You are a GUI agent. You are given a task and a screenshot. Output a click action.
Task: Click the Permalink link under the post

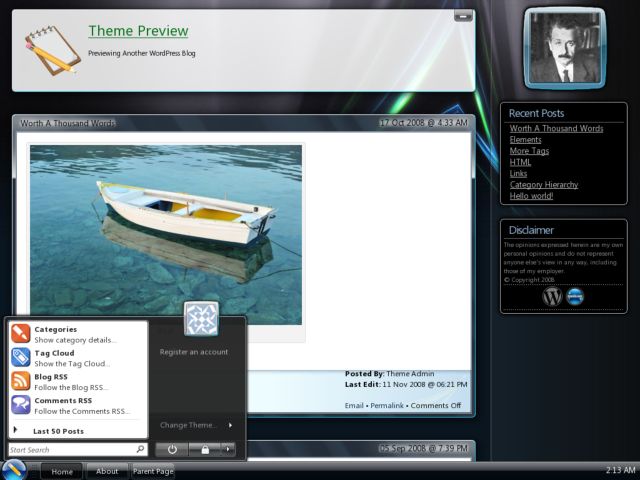(x=387, y=406)
